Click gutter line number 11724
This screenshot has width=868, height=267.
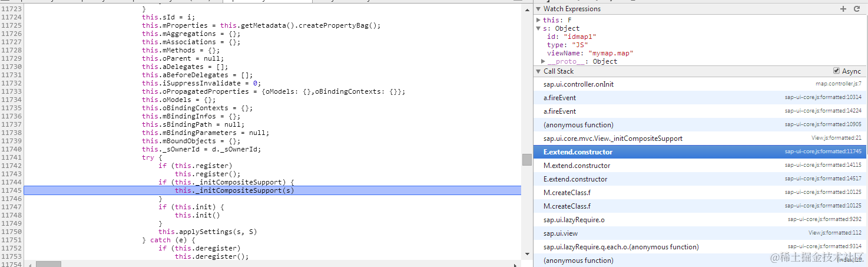(11, 17)
